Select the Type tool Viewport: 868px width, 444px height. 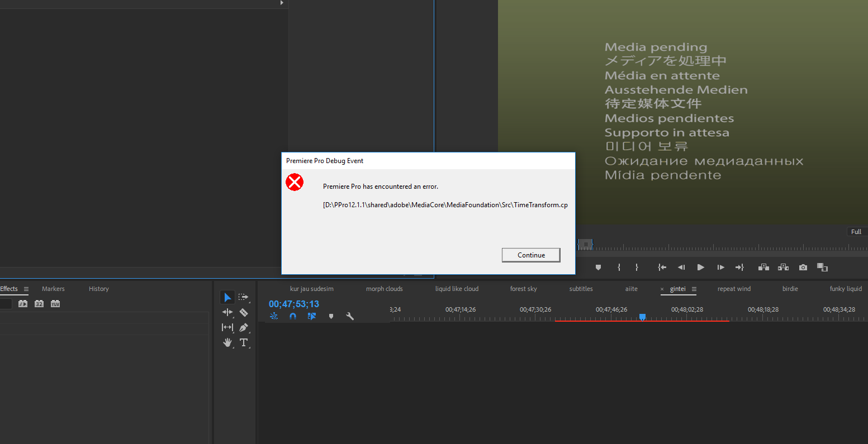244,342
